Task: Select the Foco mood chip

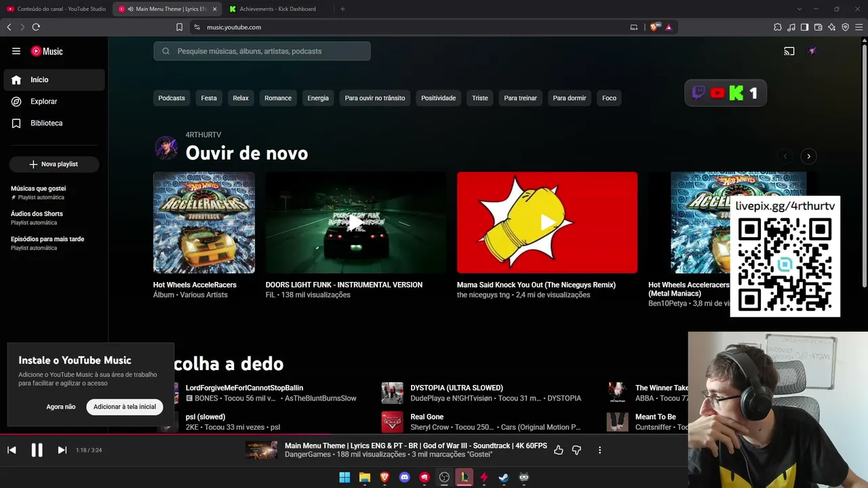Action: (x=610, y=98)
